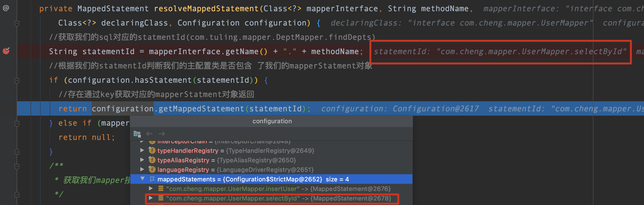Image resolution: width=644 pixels, height=205 pixels.
Task: Click the resolveMappedStatement method name
Action: [206, 9]
